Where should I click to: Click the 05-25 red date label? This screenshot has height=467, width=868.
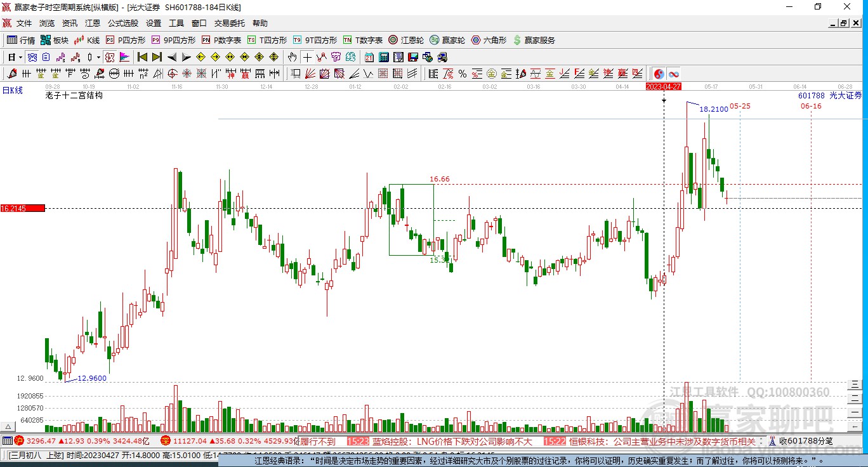[x=740, y=106]
